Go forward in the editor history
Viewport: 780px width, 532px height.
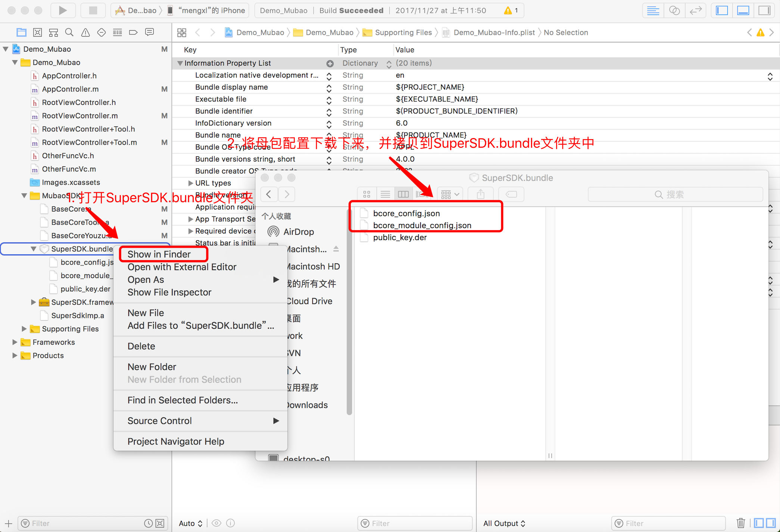[x=213, y=32]
